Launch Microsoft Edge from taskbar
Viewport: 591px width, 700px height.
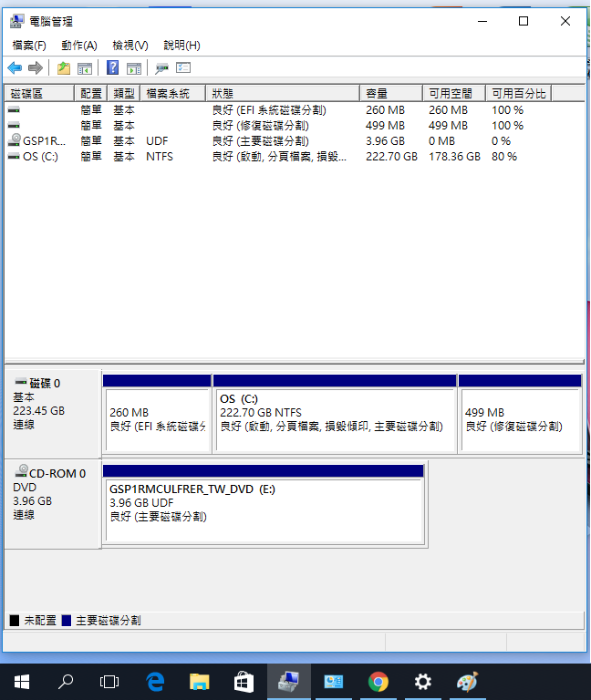(x=155, y=682)
